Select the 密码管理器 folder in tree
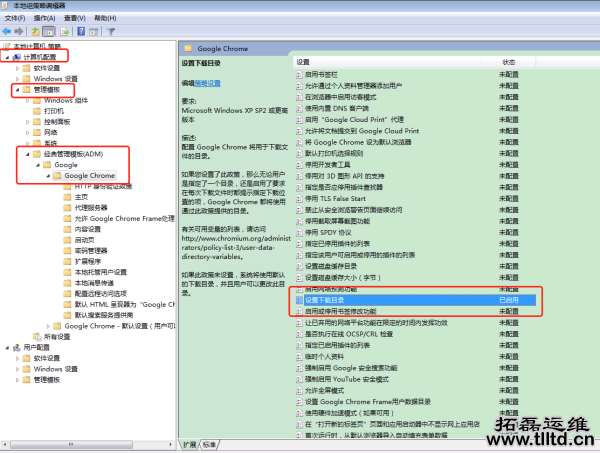The image size is (600, 453). [x=91, y=251]
